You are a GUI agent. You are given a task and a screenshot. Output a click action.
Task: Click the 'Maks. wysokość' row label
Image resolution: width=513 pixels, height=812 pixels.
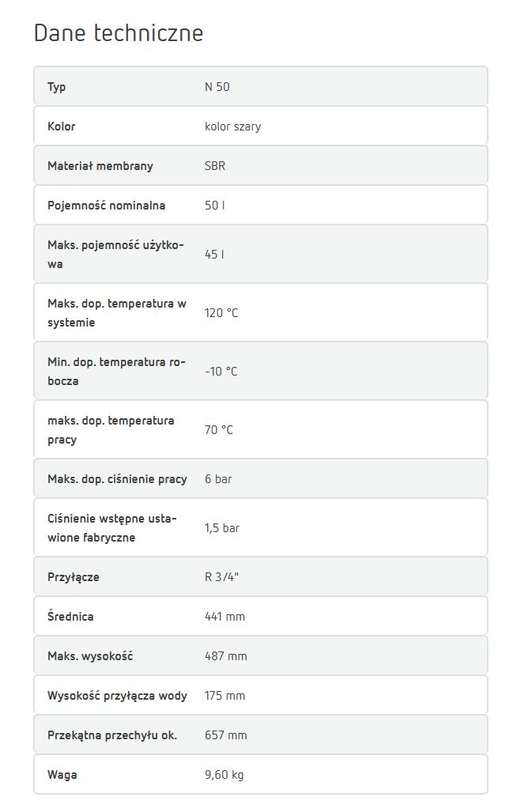[x=90, y=656]
